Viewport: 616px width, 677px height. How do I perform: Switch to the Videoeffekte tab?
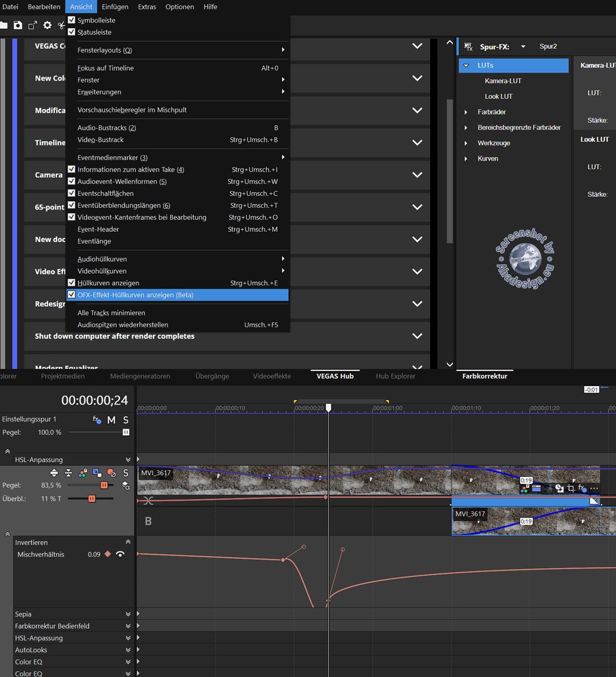pyautogui.click(x=272, y=376)
